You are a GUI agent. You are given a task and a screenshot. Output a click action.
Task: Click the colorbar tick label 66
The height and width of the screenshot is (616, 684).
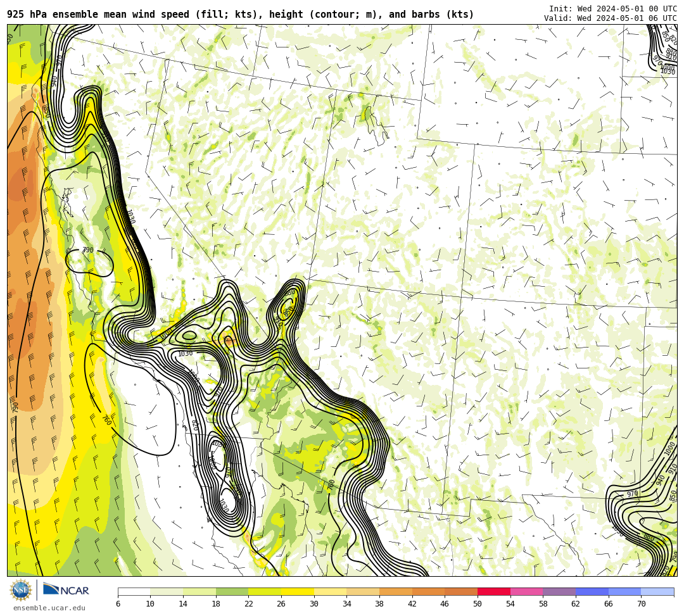coord(609,604)
